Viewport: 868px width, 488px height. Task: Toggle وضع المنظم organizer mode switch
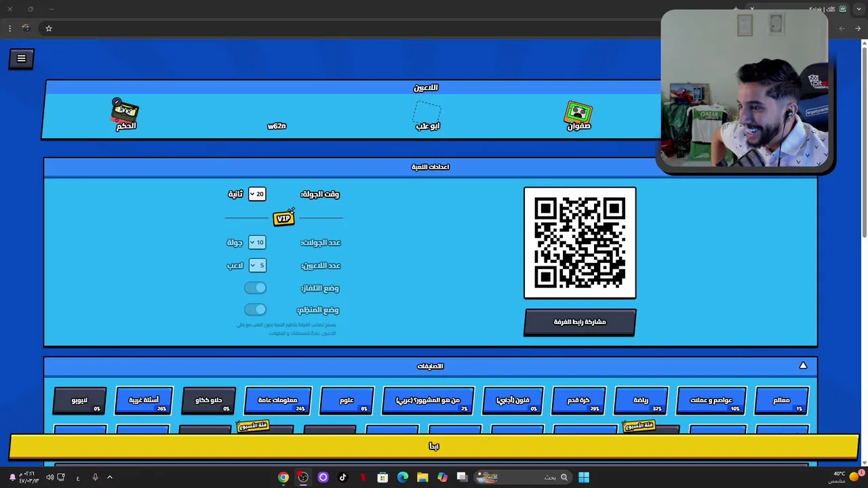(255, 310)
